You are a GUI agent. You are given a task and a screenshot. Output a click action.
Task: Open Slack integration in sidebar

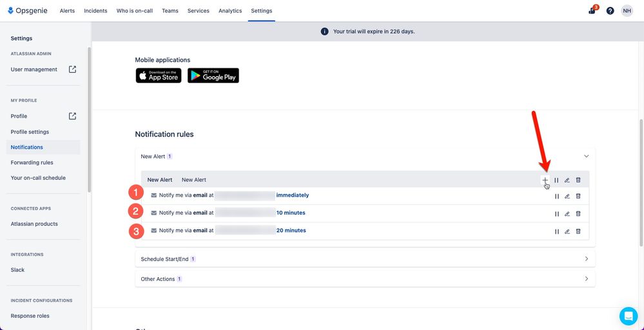pos(17,269)
